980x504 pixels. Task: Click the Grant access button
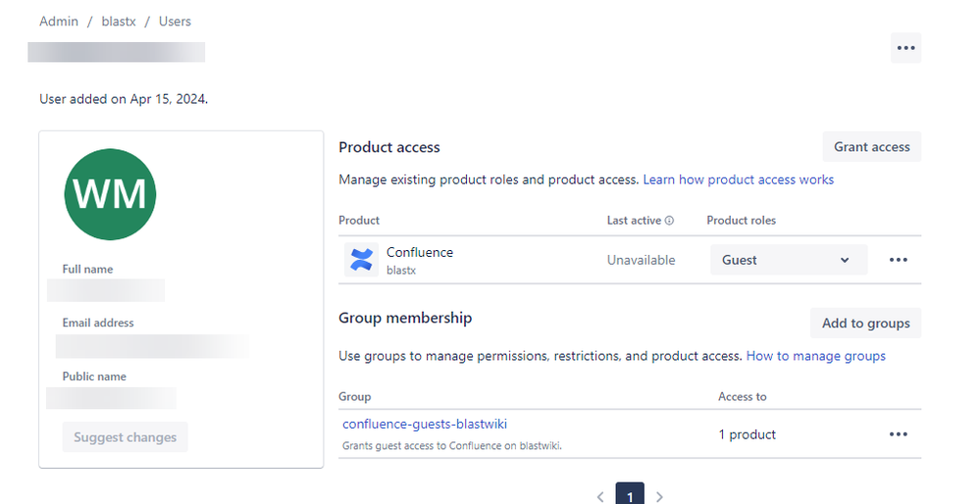(871, 147)
